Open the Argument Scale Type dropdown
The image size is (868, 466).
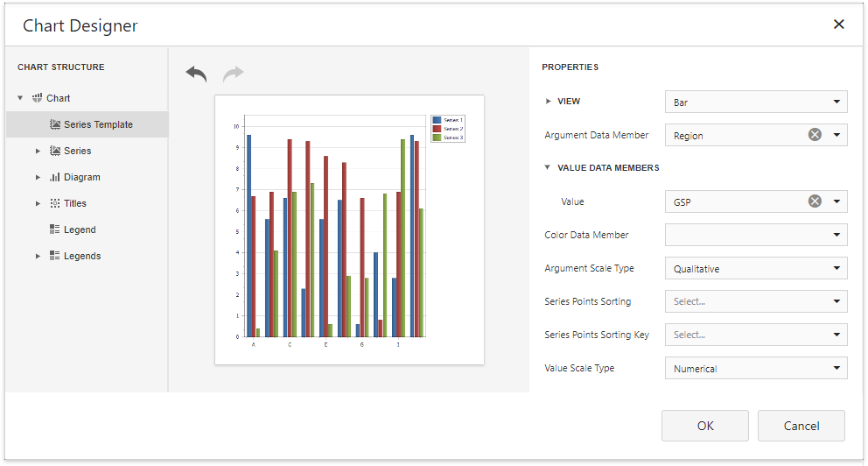[836, 269]
